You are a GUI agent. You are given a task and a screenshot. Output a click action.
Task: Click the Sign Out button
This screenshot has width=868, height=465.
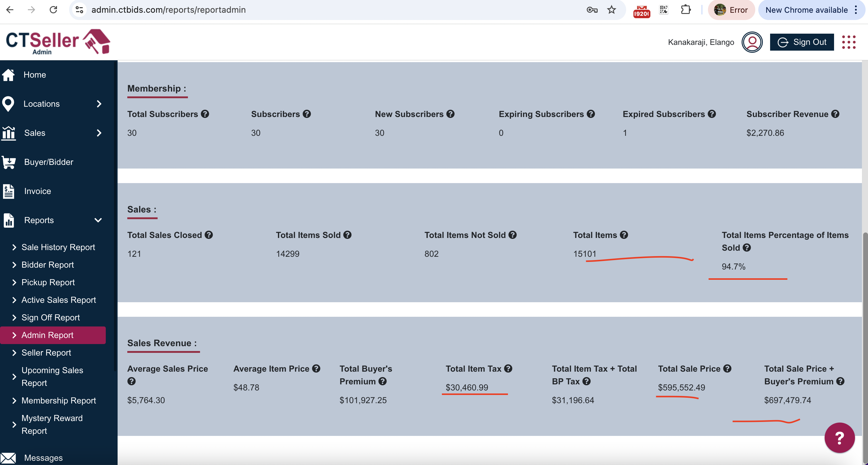(802, 42)
